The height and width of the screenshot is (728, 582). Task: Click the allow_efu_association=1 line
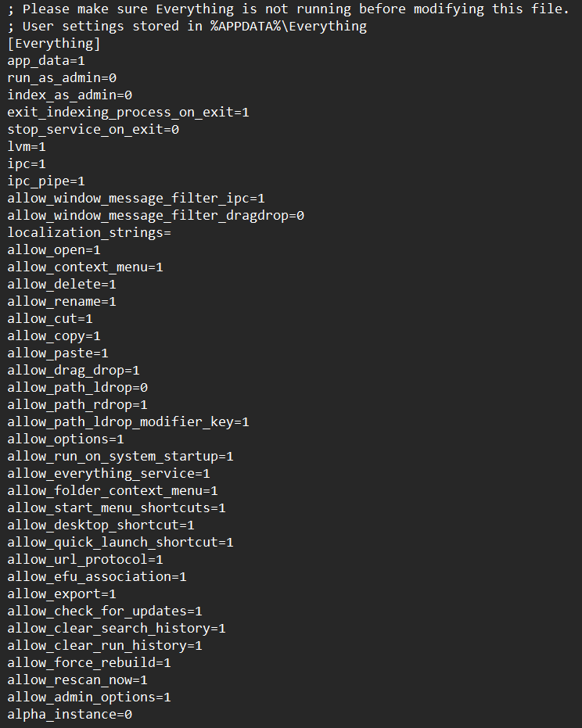pos(97,576)
